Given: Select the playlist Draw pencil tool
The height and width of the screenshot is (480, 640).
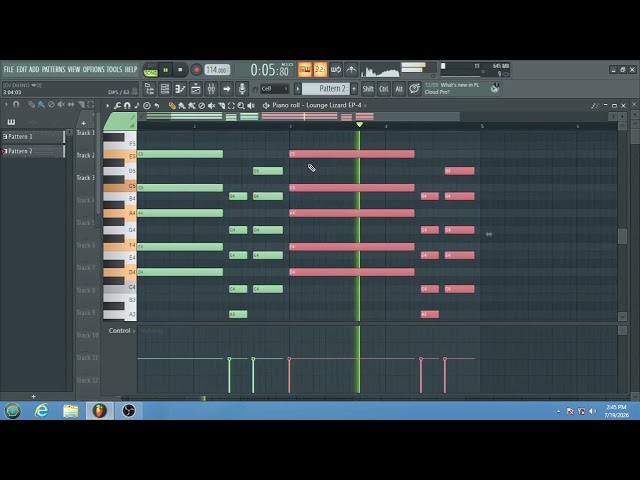Looking at the screenshot, I should pyautogui.click(x=31, y=104).
